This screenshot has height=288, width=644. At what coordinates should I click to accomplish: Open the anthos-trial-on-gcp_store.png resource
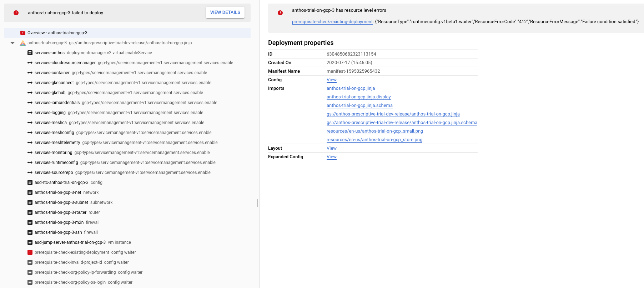pyautogui.click(x=374, y=140)
